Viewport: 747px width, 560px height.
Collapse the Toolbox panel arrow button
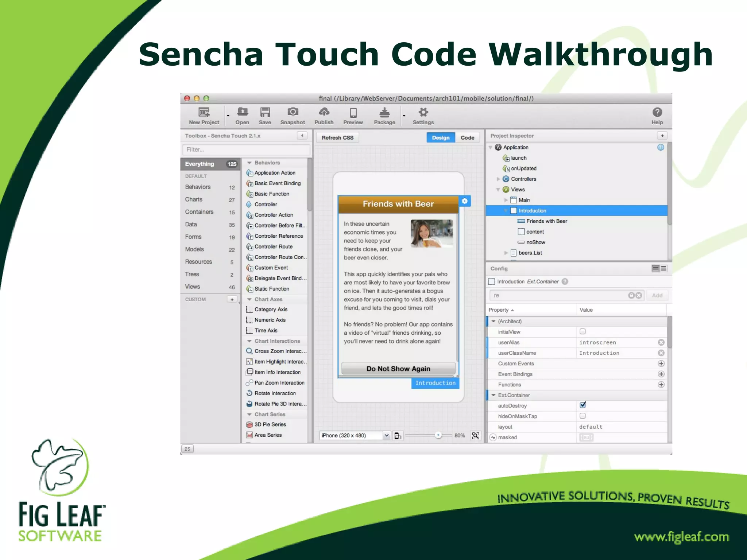click(302, 136)
